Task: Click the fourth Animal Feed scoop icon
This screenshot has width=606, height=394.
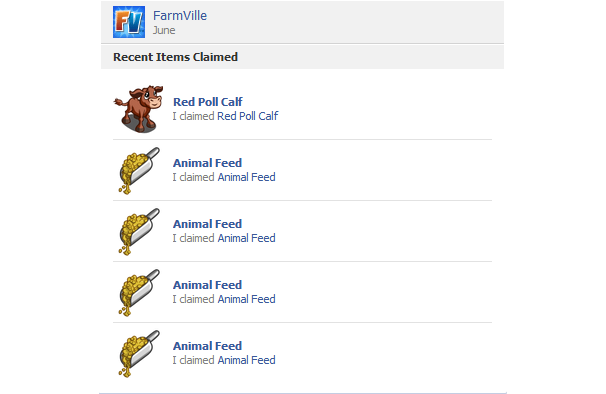Action: 139,353
